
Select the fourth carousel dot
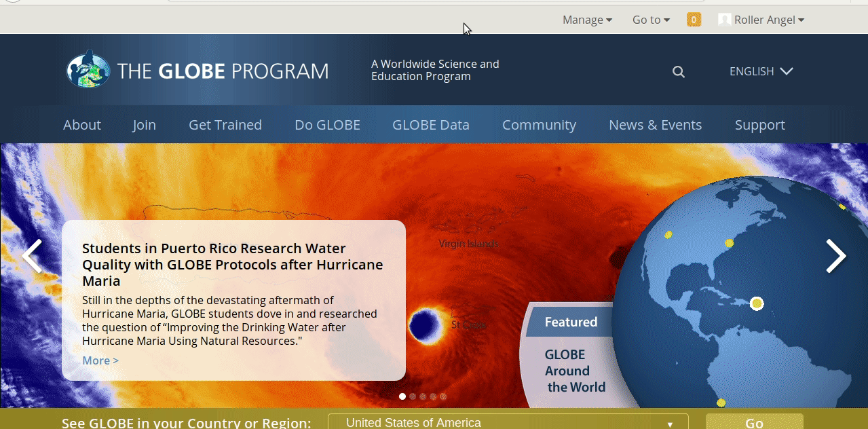[433, 396]
